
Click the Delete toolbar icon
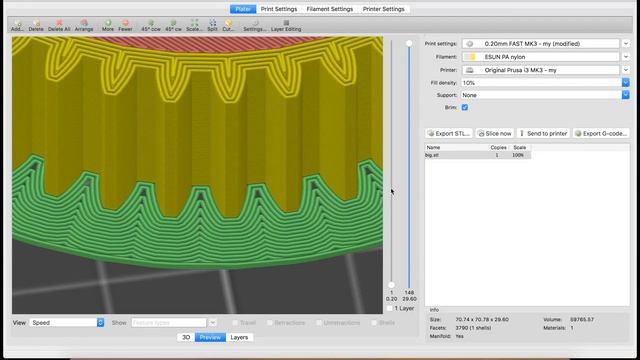(36, 25)
